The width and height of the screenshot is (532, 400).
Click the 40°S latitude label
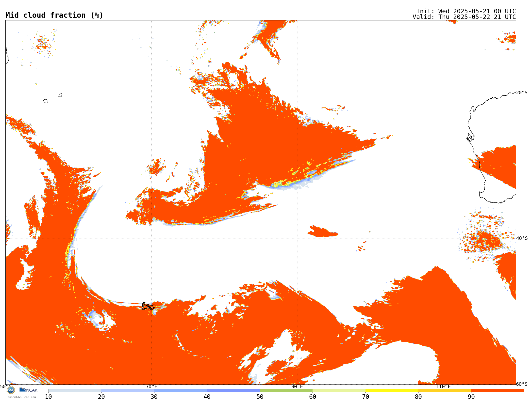(x=522, y=238)
